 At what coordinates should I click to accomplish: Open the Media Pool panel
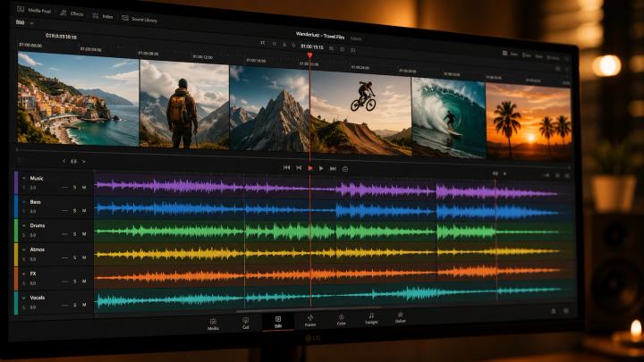tap(35, 10)
